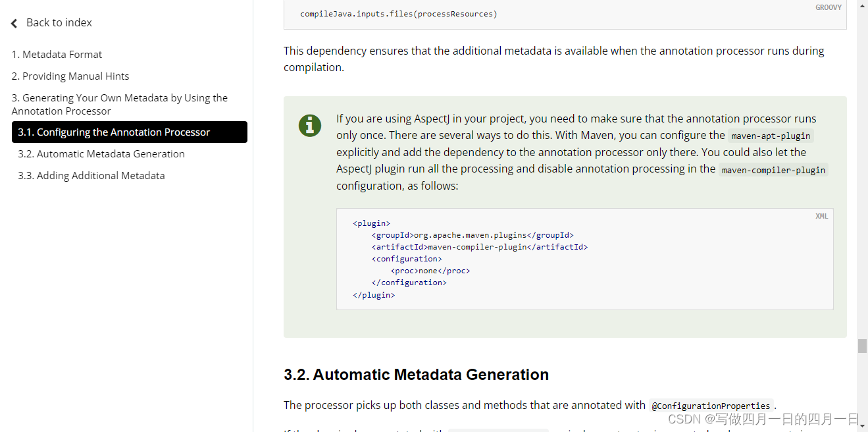Click the <proc>none</proc> line in XML snippet
Image resolution: width=868 pixels, height=432 pixels.
[430, 271]
